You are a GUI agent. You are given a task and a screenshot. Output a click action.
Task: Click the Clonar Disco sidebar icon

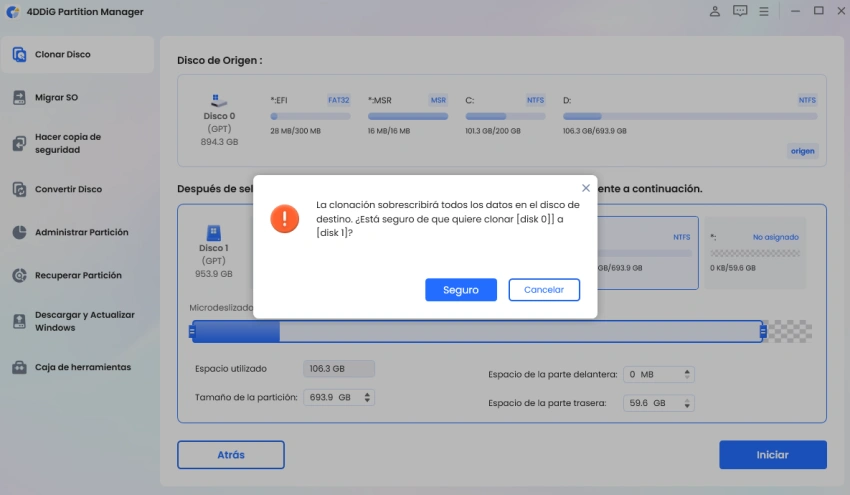pos(20,54)
